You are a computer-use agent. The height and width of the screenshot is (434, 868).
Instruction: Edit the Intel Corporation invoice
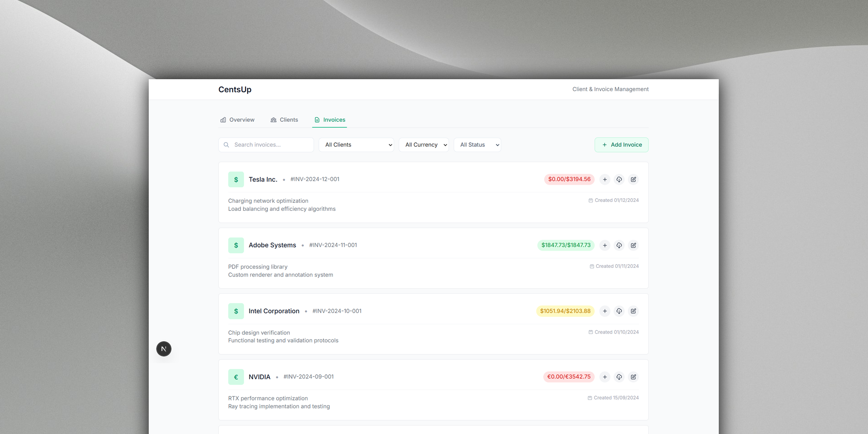(633, 311)
